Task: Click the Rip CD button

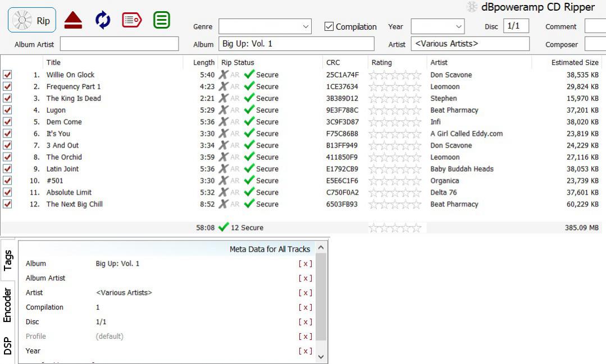Action: click(x=32, y=21)
